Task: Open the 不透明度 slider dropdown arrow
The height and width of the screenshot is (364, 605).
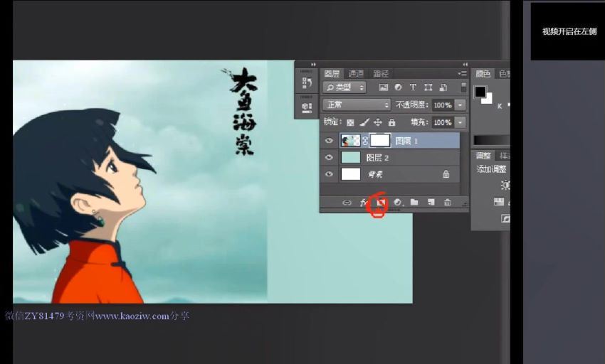Action: [461, 105]
